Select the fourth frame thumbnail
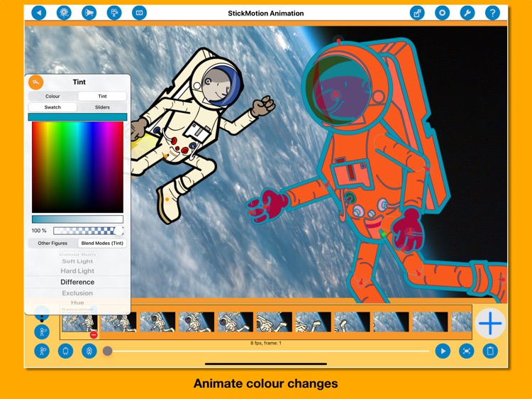The height and width of the screenshot is (399, 532). click(196, 322)
